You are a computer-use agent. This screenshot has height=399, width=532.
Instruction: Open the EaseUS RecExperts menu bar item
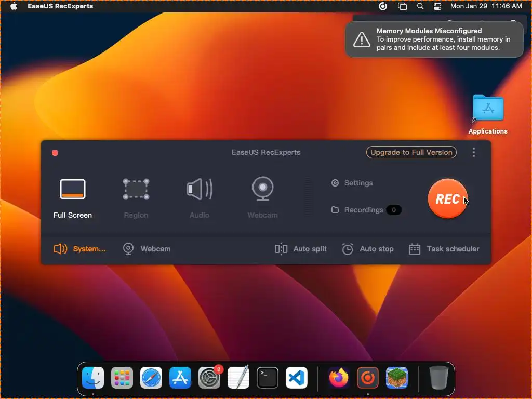tap(60, 6)
